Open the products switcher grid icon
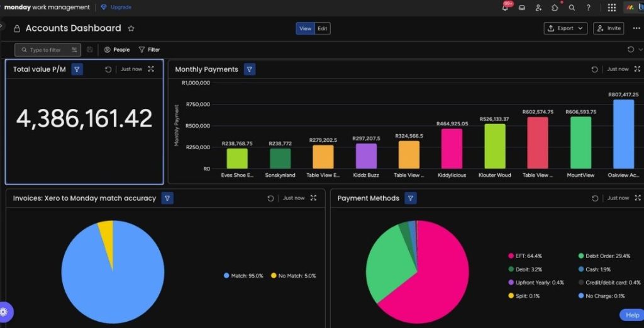This screenshot has width=644, height=328. (x=611, y=8)
